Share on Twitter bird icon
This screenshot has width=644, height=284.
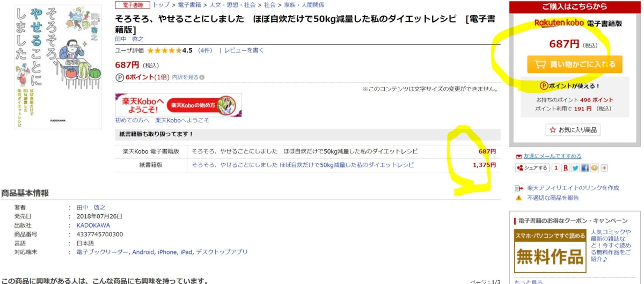pos(575,168)
